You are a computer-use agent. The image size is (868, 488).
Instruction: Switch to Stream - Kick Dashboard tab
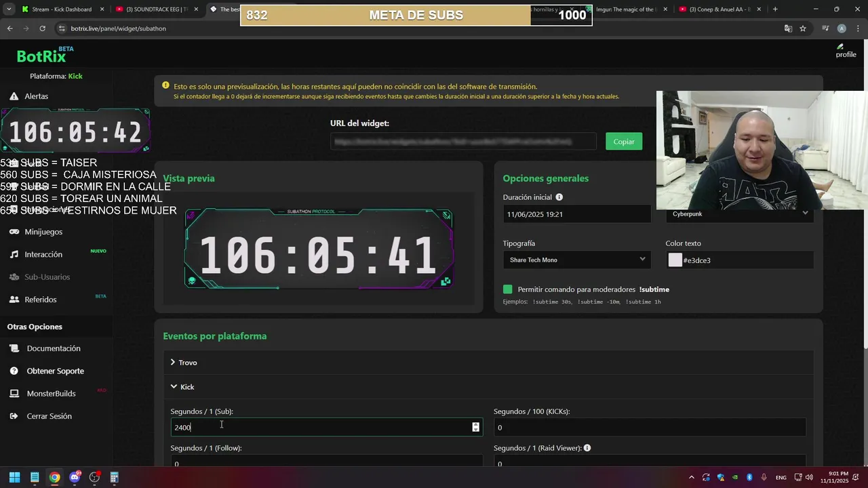pos(62,9)
